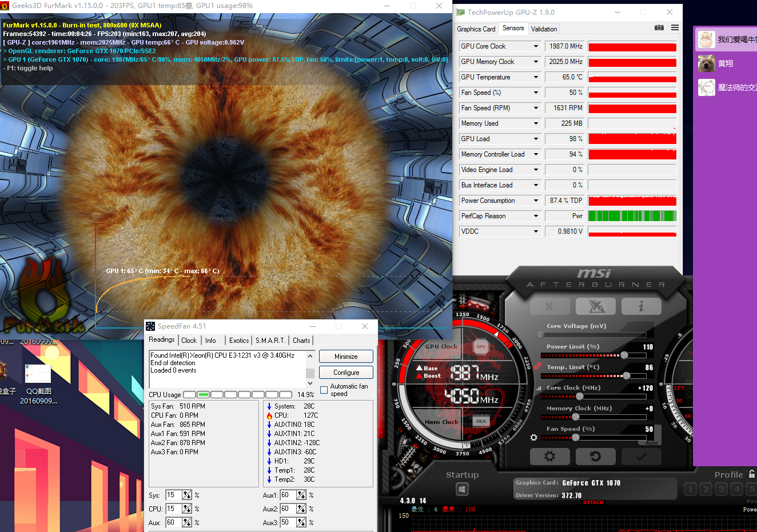The image size is (757, 532).
Task: Select QQ截图 desktop file icon
Action: pos(38,374)
